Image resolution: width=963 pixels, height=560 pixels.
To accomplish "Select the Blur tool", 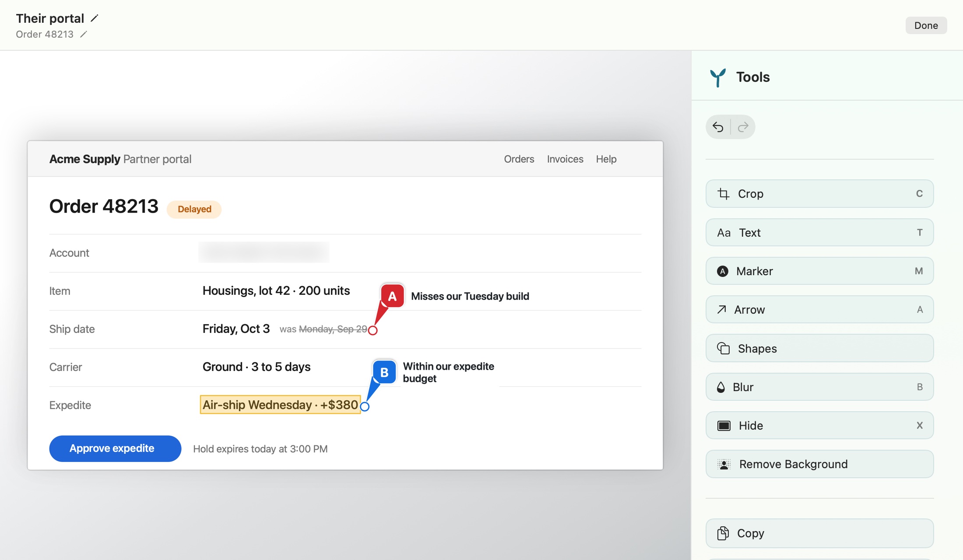I will (819, 387).
